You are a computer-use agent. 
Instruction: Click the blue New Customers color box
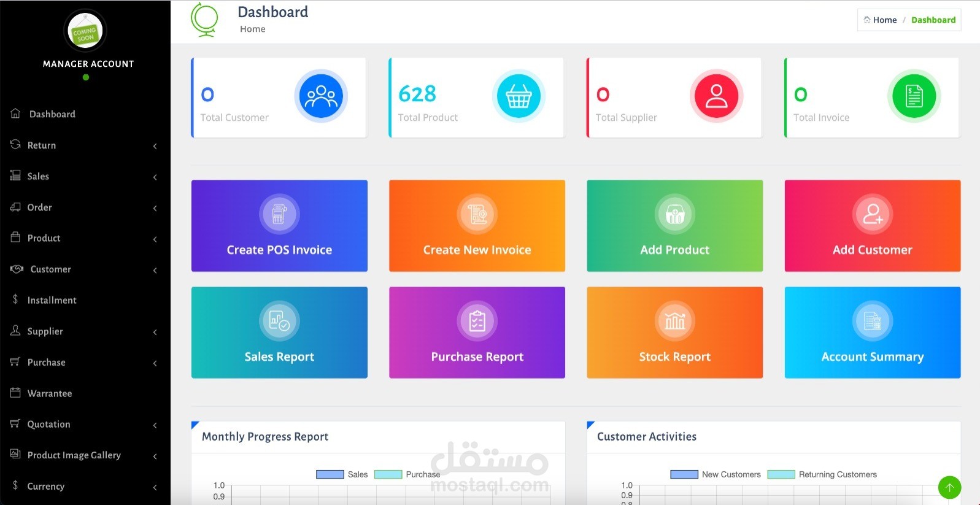click(684, 474)
